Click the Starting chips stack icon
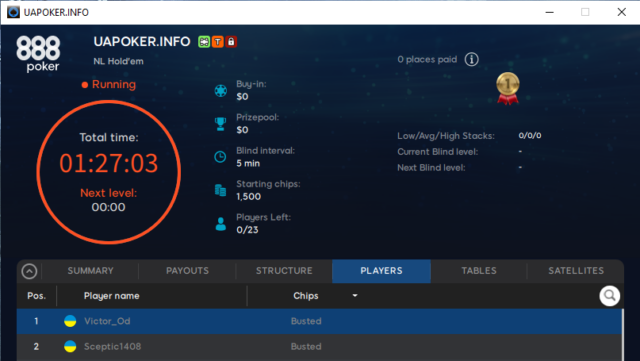The image size is (640, 361). click(x=220, y=190)
